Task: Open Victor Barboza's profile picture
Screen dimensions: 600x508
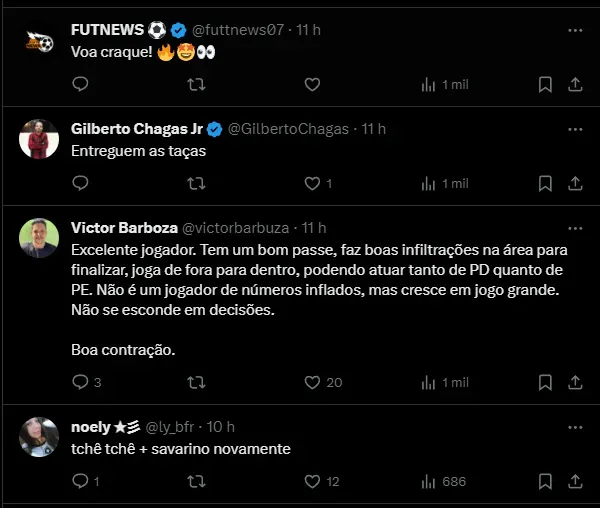Action: click(40, 238)
